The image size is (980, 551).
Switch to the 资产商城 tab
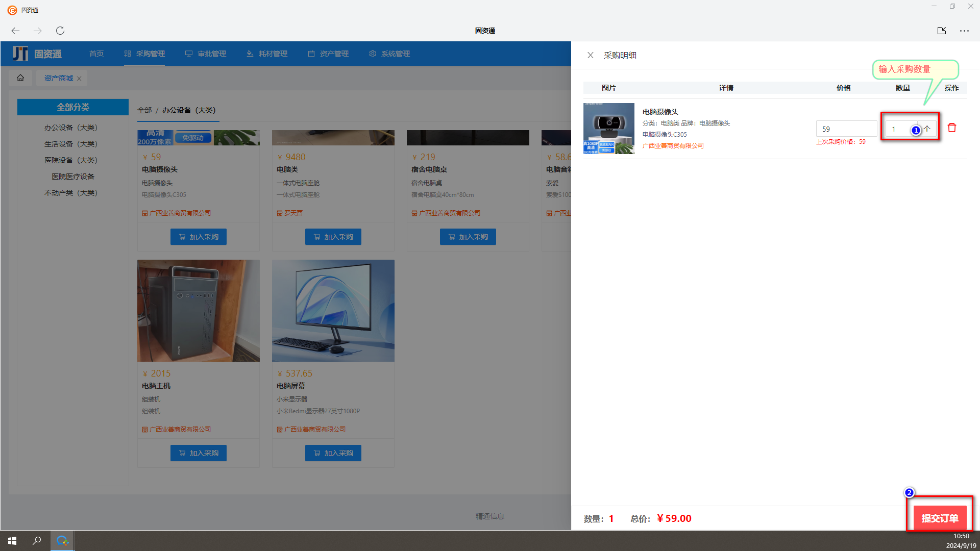coord(59,78)
